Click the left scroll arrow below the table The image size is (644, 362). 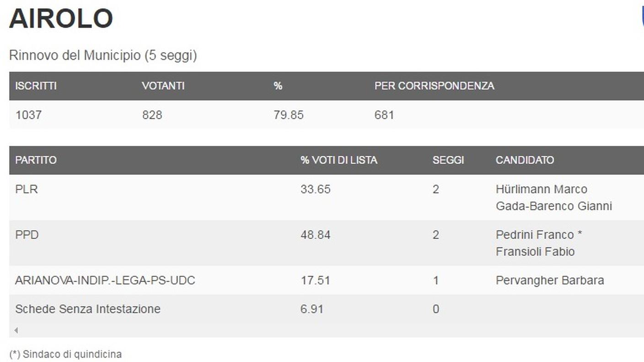(x=16, y=330)
